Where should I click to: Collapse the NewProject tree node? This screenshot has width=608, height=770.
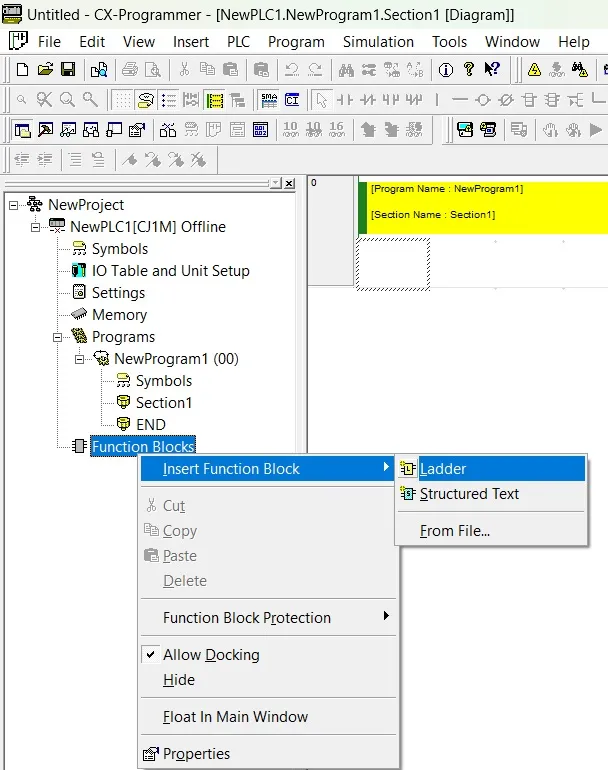[x=13, y=205]
